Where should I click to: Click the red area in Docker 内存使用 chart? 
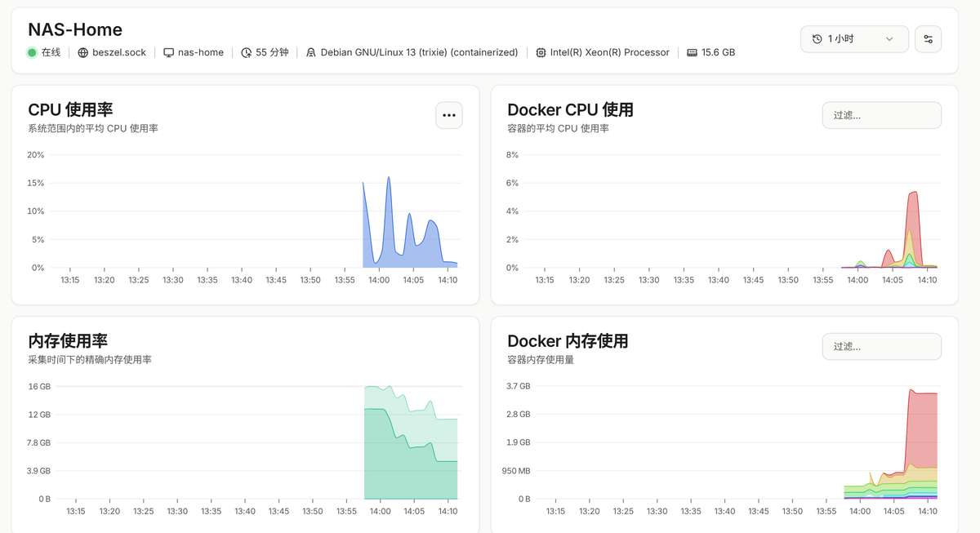pos(922,430)
